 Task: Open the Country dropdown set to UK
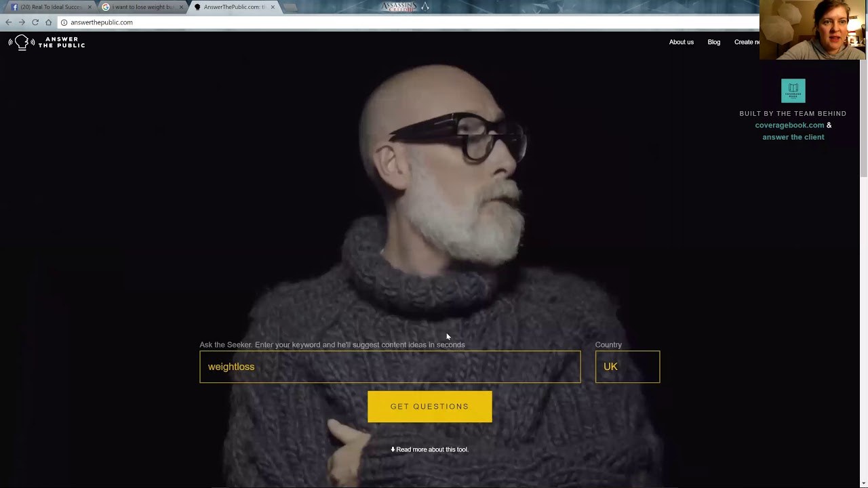(x=627, y=367)
